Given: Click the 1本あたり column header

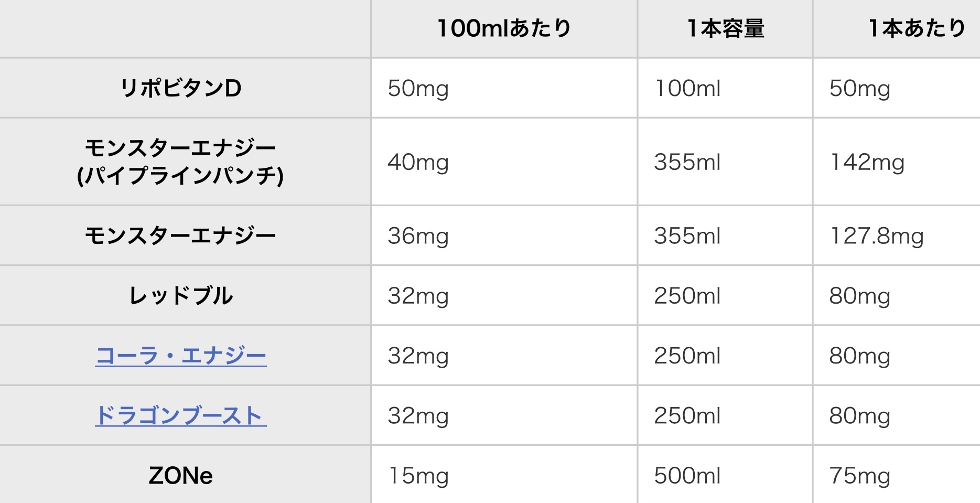Looking at the screenshot, I should click(x=916, y=28).
